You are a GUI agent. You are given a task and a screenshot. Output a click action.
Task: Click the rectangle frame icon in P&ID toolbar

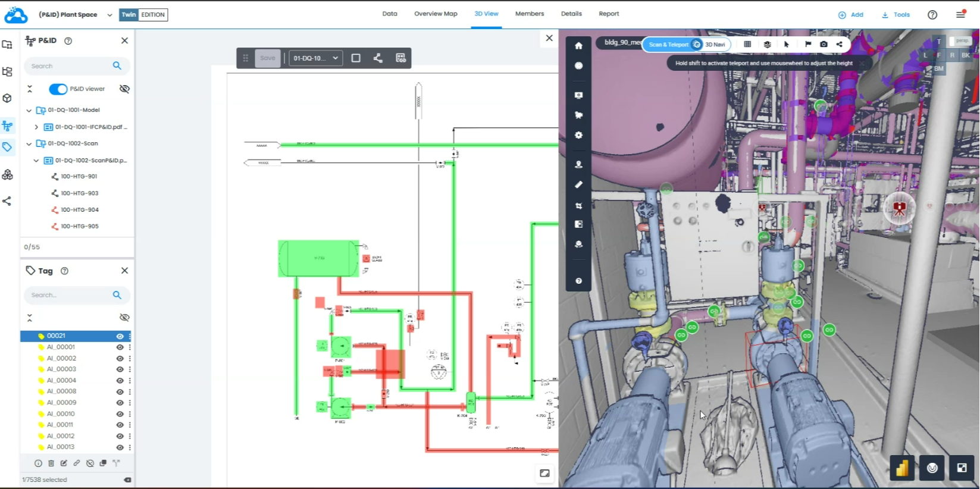point(356,58)
